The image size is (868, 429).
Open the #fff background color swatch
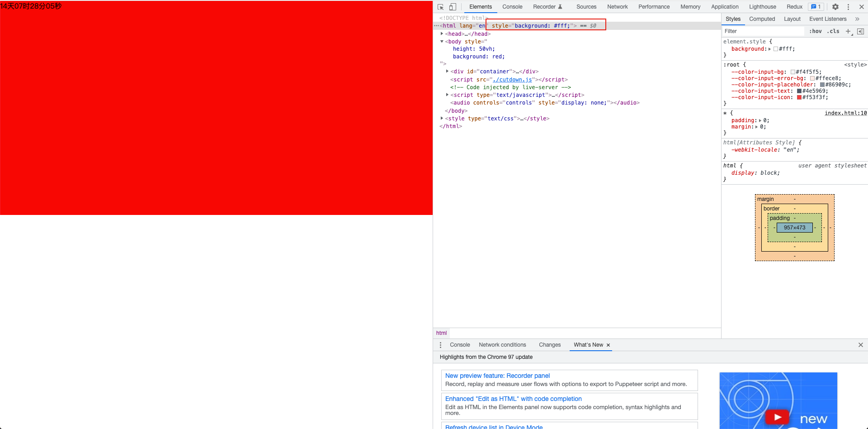coord(776,49)
